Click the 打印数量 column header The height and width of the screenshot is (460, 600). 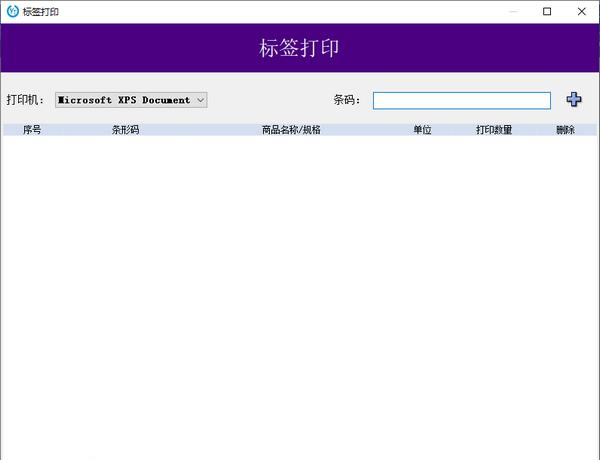[x=494, y=130]
